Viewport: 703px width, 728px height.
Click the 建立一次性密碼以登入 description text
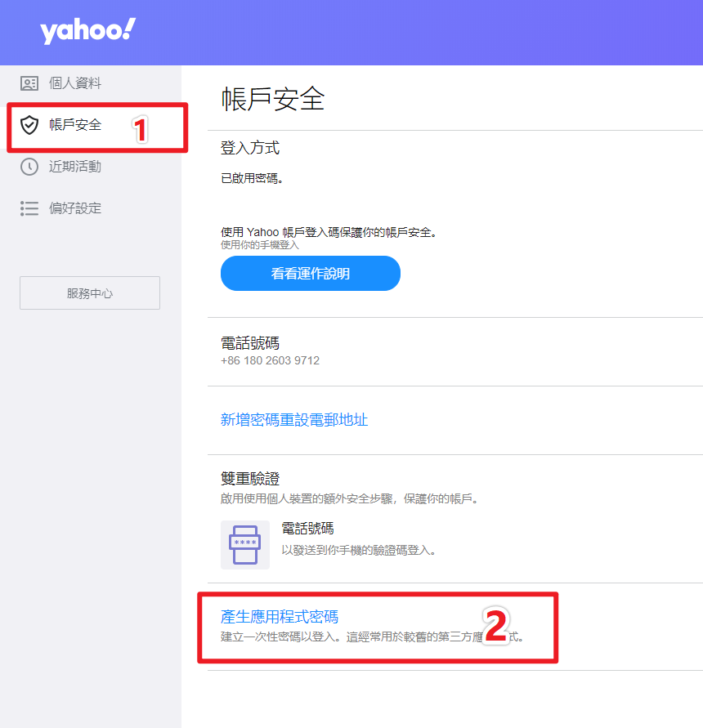pyautogui.click(x=372, y=636)
